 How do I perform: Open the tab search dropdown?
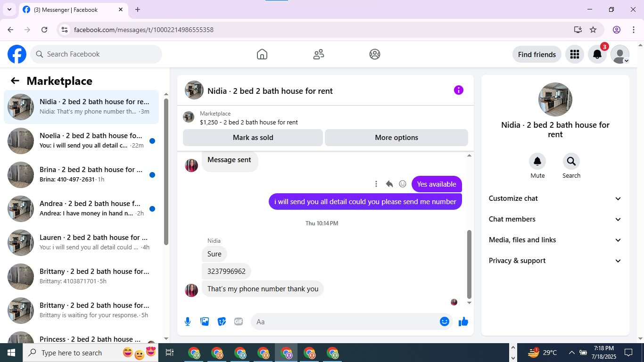[x=9, y=9]
